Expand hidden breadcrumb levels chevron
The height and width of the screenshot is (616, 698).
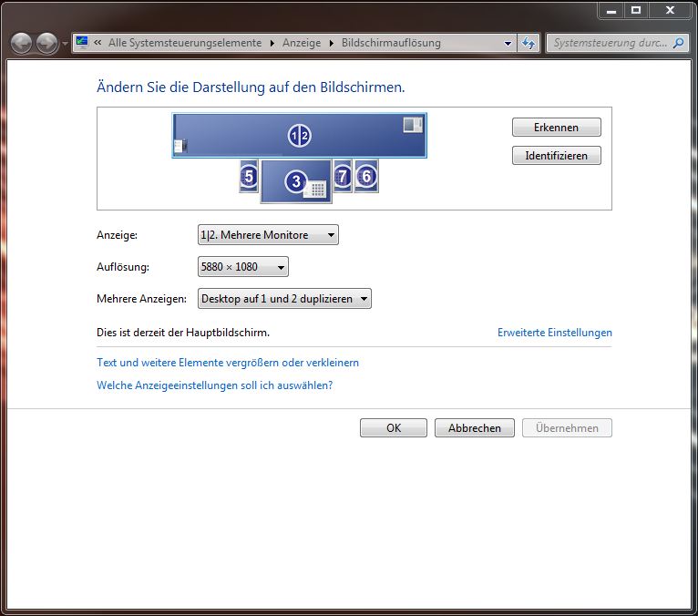coord(98,42)
